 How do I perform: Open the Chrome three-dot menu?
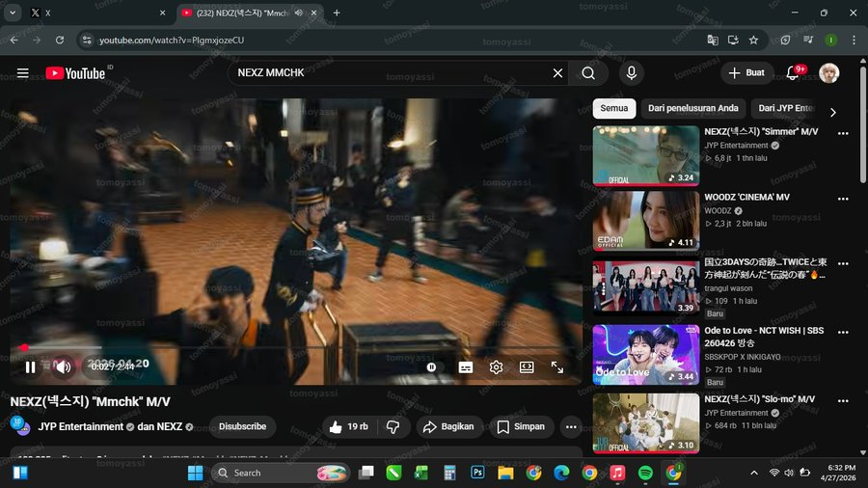point(854,40)
